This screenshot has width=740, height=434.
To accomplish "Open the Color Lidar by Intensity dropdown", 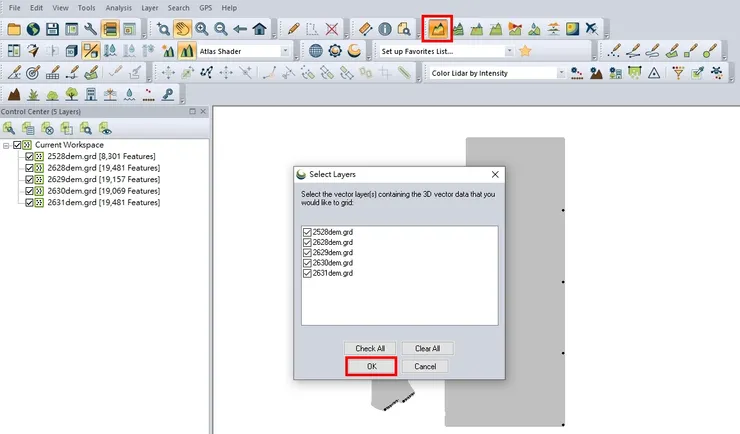I will [561, 73].
